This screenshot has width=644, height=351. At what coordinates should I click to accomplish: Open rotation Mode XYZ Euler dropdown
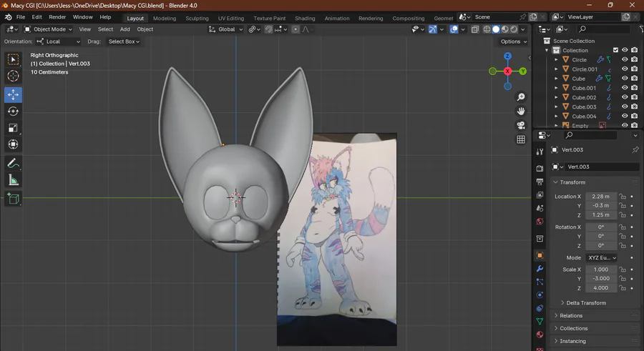tap(602, 258)
